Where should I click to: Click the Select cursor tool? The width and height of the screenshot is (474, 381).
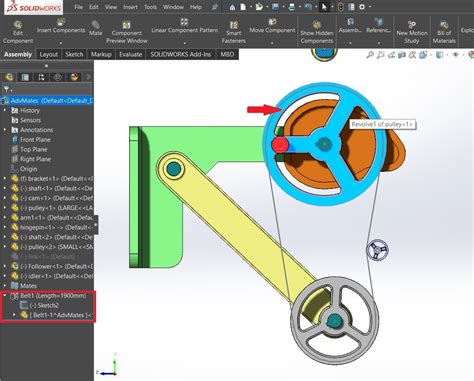tap(324, 7)
